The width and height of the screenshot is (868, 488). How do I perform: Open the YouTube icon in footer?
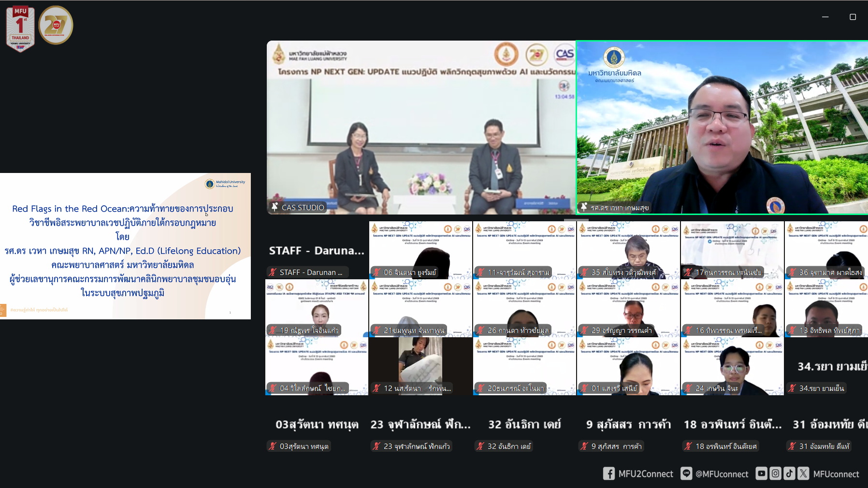[x=761, y=474]
